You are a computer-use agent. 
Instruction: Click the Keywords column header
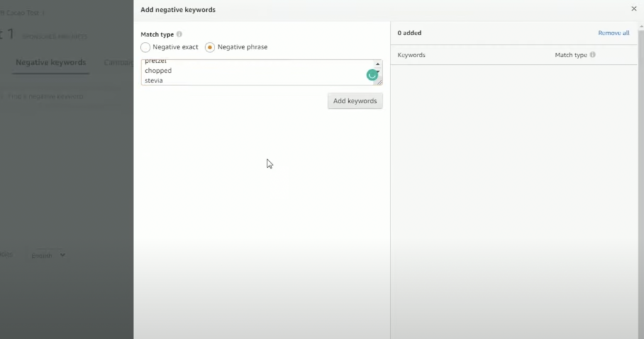[x=411, y=55]
